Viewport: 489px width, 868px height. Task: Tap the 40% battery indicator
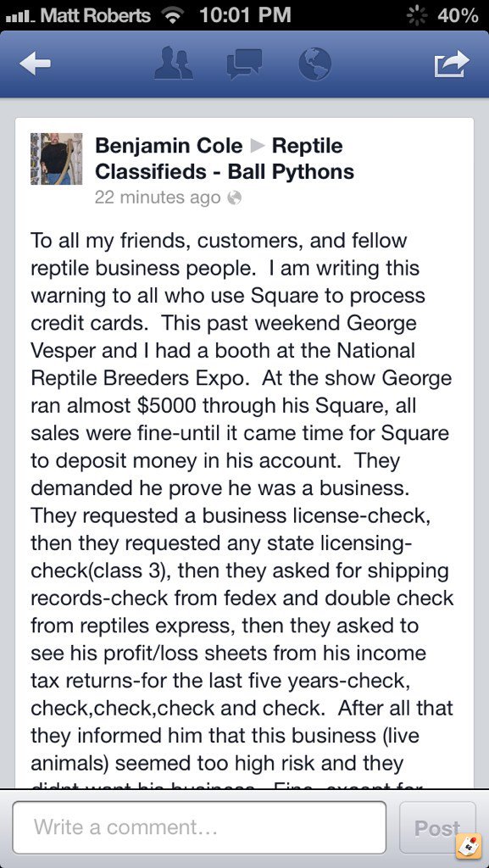pos(458,15)
